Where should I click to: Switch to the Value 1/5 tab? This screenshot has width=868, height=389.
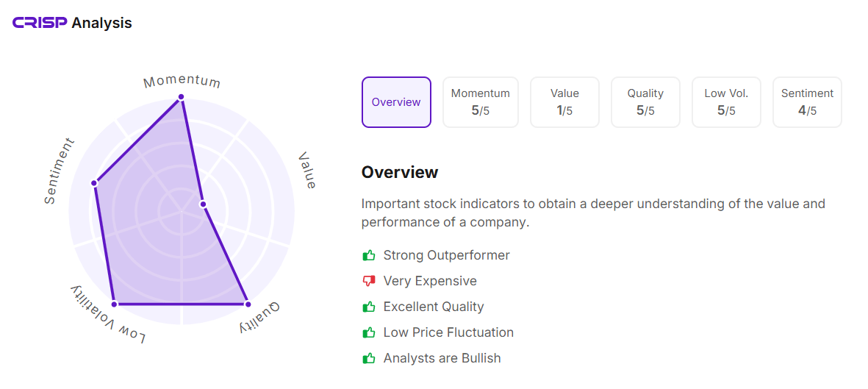pos(564,102)
